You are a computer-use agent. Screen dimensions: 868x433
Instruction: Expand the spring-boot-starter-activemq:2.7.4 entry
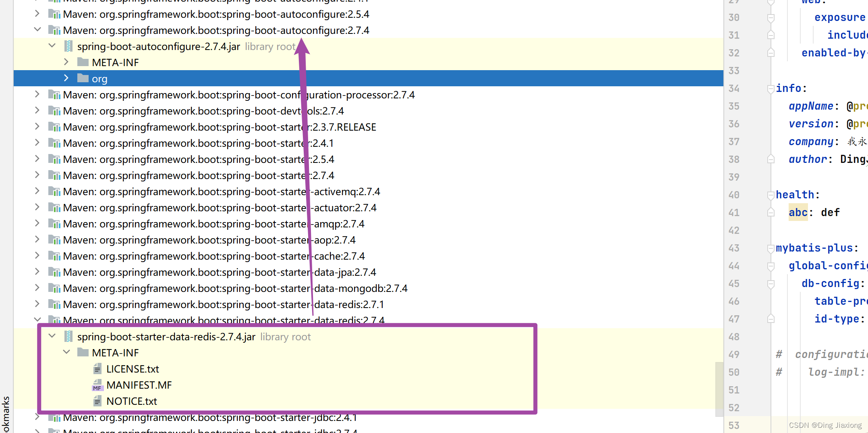pyautogui.click(x=37, y=191)
